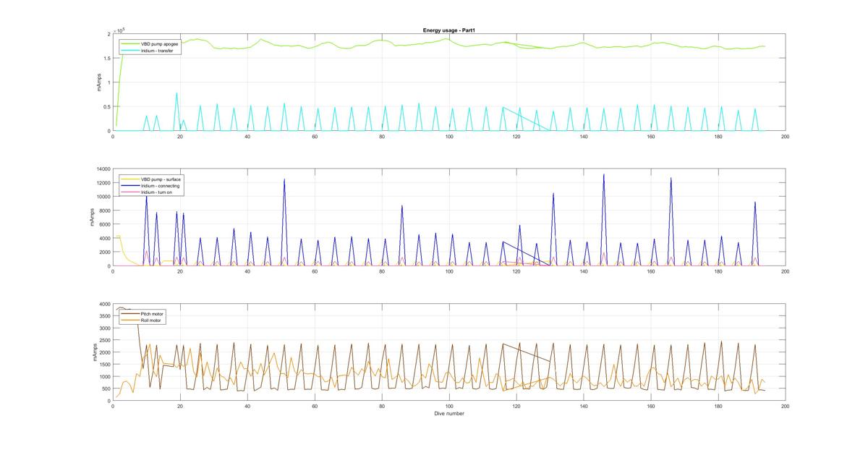Click the "10000" y-axis tick label
Viewport: 868px width, 450px height.
click(102, 196)
